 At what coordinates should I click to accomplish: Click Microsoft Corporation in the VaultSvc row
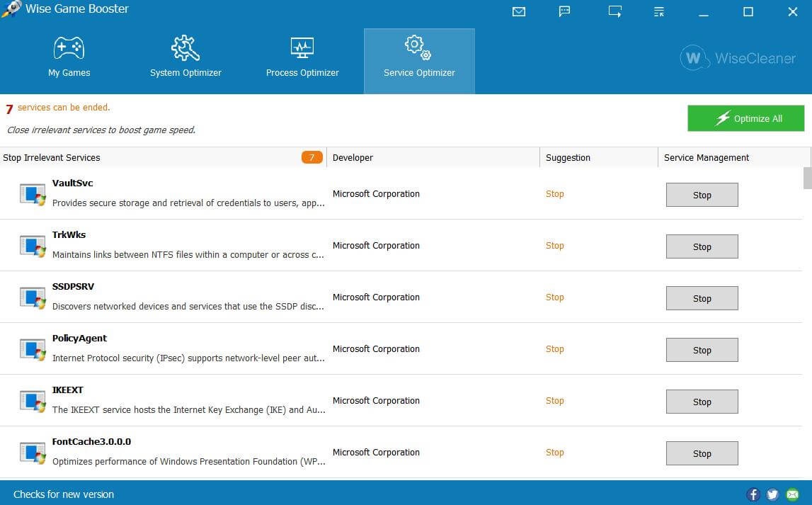pos(376,193)
